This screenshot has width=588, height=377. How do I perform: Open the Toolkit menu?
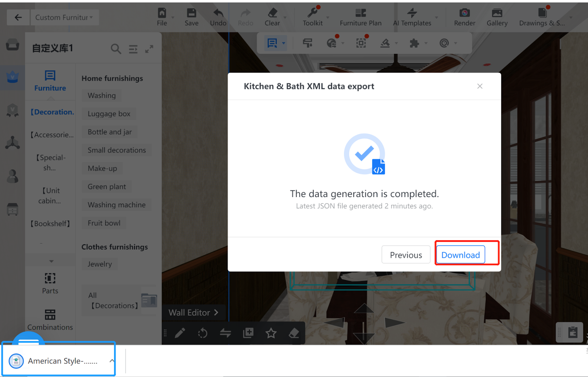click(x=313, y=17)
